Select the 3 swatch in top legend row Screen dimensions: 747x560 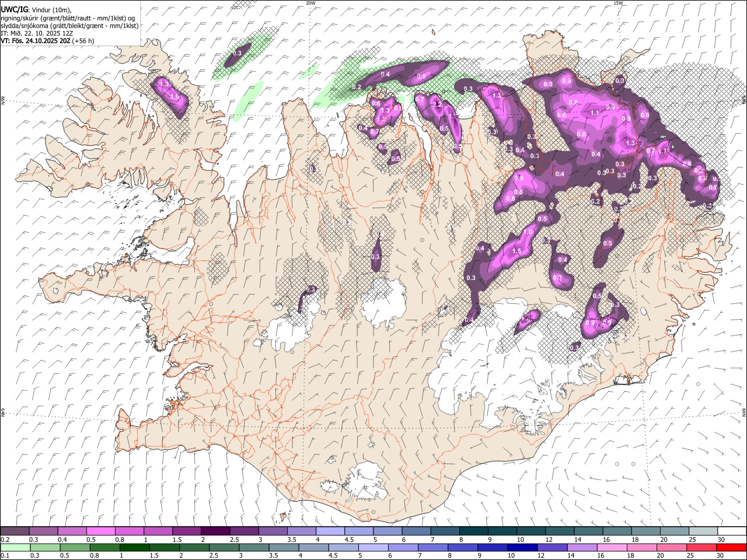point(273,531)
